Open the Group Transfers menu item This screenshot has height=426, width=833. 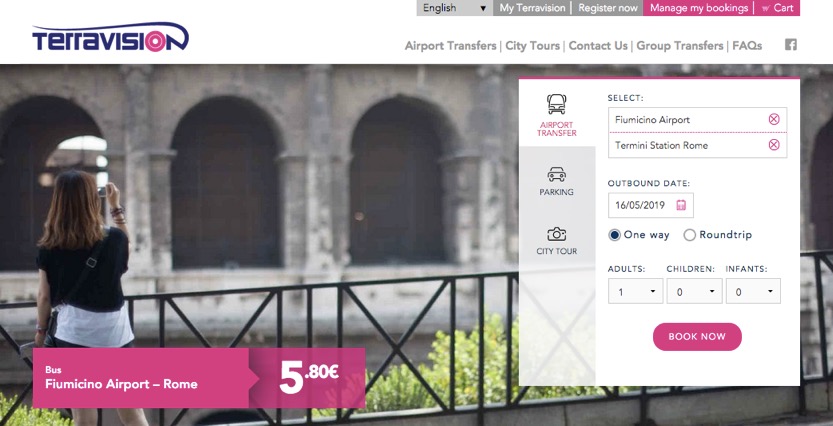pyautogui.click(x=680, y=46)
